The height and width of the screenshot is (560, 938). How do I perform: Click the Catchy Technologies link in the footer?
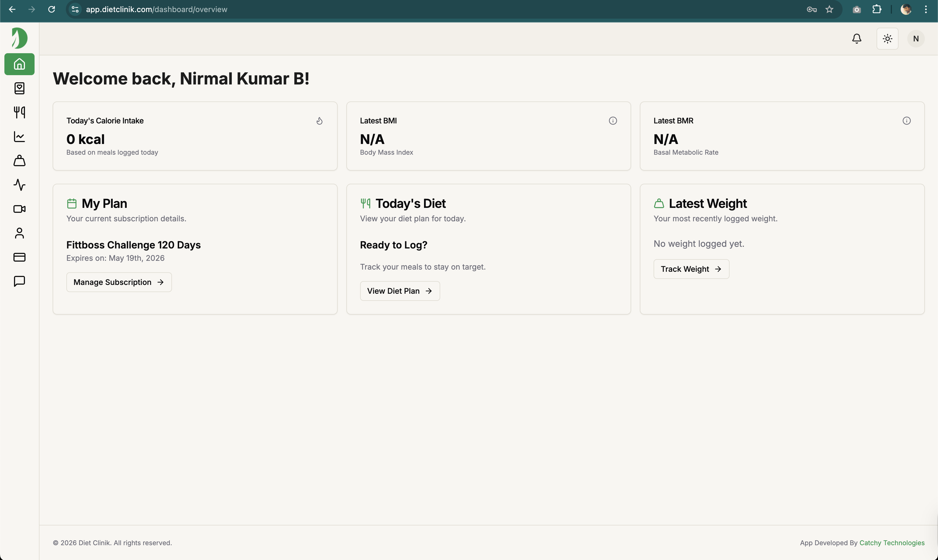pyautogui.click(x=892, y=543)
